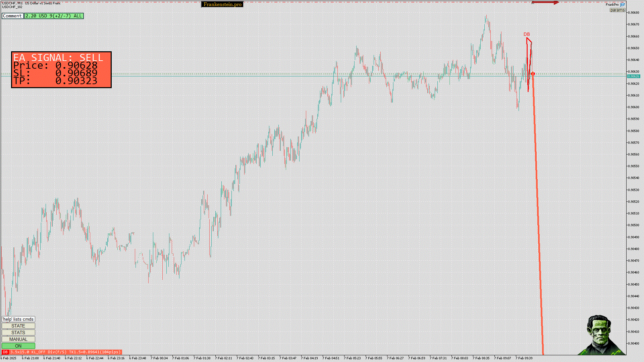This screenshot has height=362, width=644.
Task: Toggle the green ON button
Action: pyautogui.click(x=18, y=346)
